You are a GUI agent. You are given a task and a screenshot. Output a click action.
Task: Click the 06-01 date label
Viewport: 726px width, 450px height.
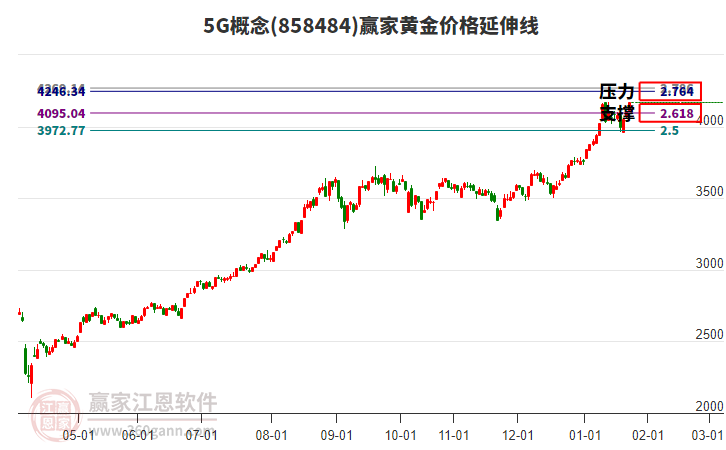coord(138,436)
